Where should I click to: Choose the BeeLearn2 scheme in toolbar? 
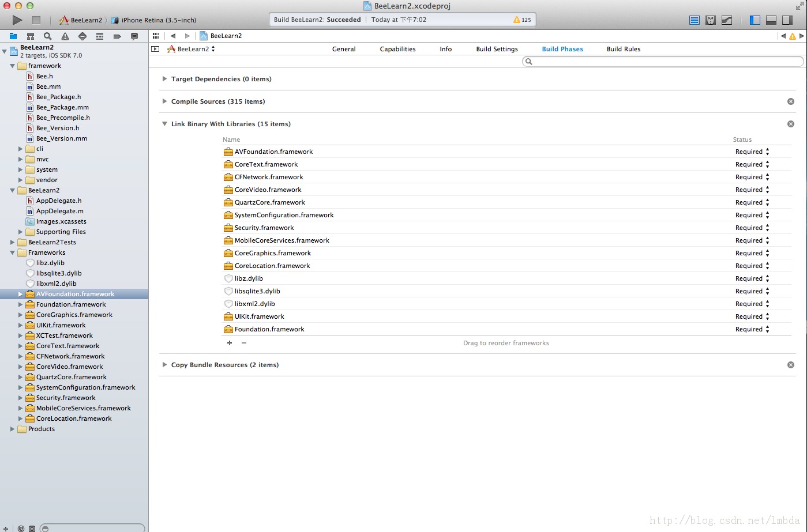pos(81,20)
